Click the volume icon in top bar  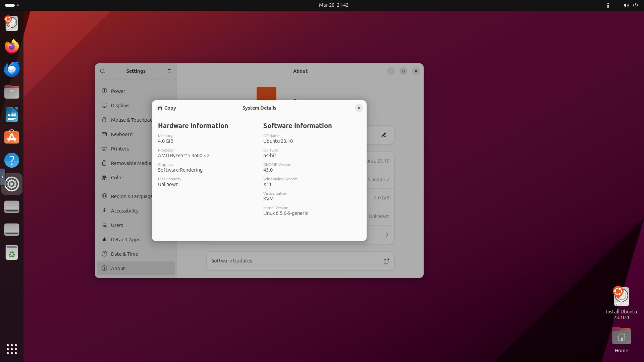pos(626,5)
